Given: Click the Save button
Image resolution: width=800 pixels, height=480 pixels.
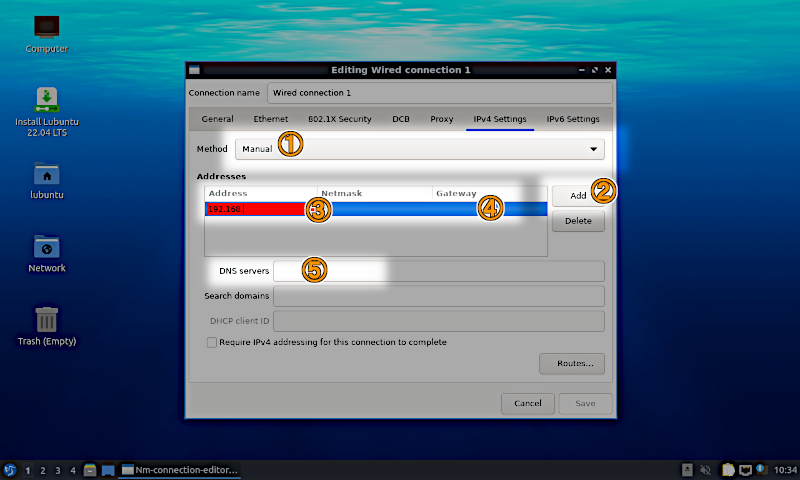Looking at the screenshot, I should click(x=585, y=403).
